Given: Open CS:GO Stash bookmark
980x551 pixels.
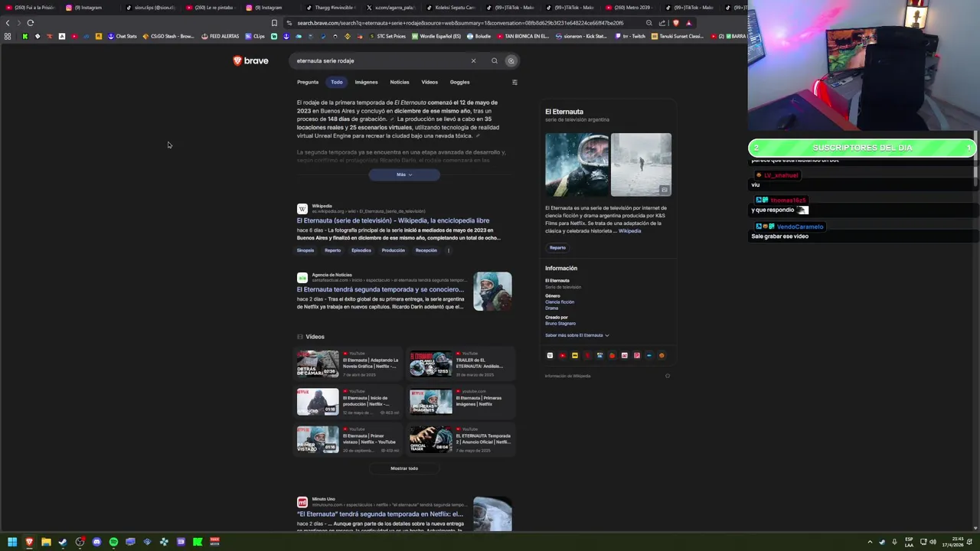Looking at the screenshot, I should [x=168, y=36].
